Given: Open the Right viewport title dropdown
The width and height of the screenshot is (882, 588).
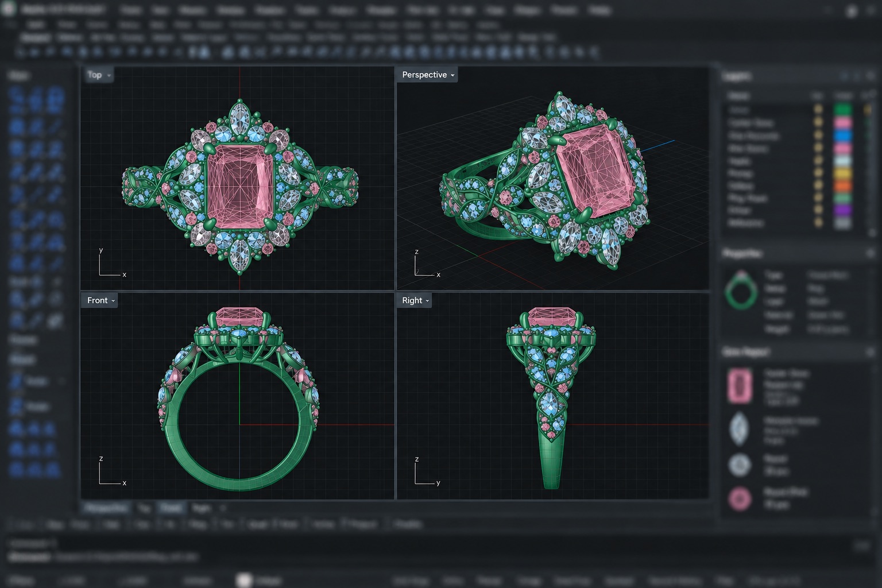Looking at the screenshot, I should pyautogui.click(x=415, y=300).
